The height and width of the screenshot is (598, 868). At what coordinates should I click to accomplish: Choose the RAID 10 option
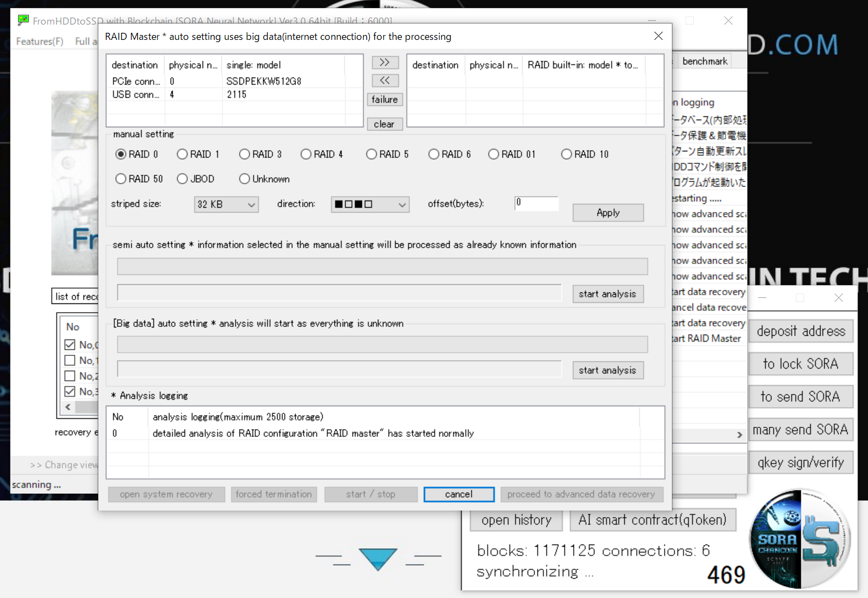[x=566, y=154]
